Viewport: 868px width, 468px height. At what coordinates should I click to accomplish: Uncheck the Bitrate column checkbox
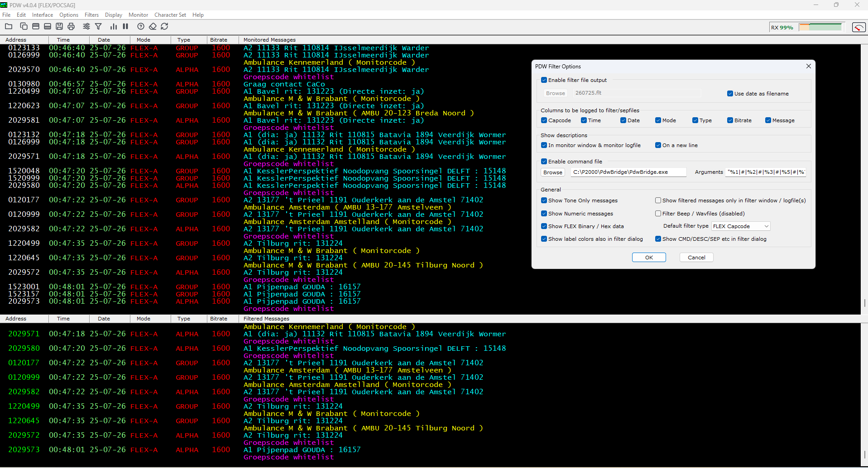click(730, 120)
